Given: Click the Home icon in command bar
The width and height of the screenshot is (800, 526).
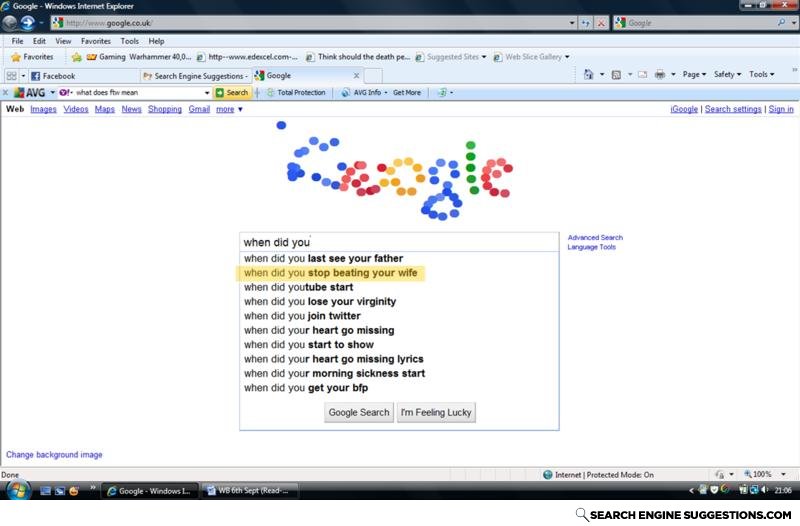Looking at the screenshot, I should 588,74.
